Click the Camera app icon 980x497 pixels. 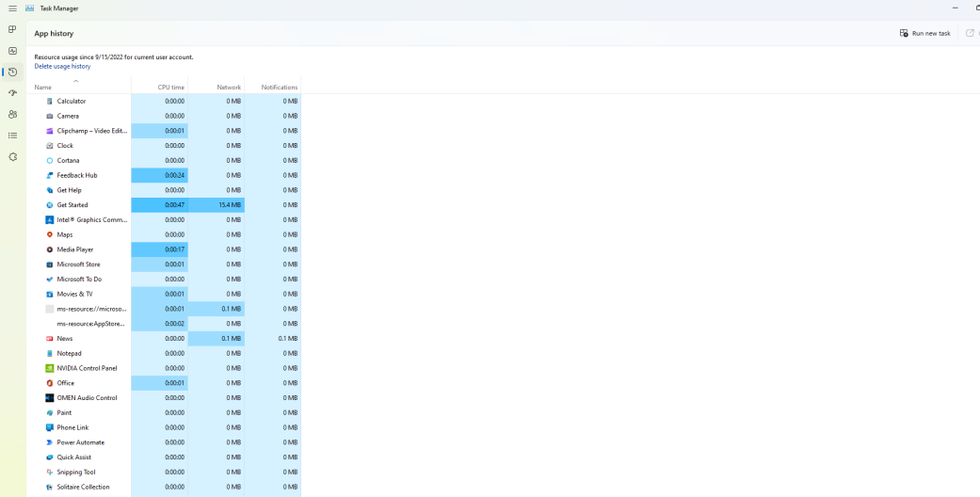tap(50, 117)
